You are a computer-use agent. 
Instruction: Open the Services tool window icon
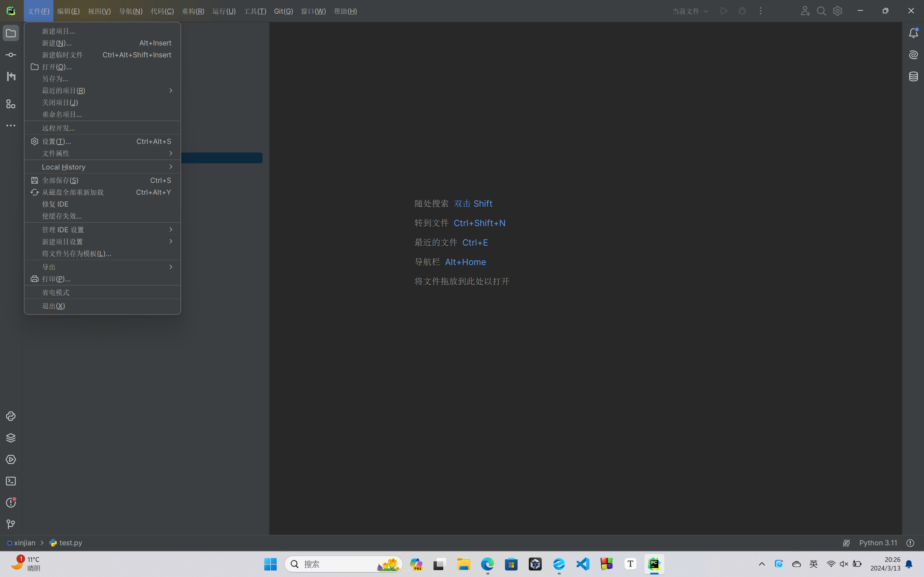pyautogui.click(x=11, y=459)
